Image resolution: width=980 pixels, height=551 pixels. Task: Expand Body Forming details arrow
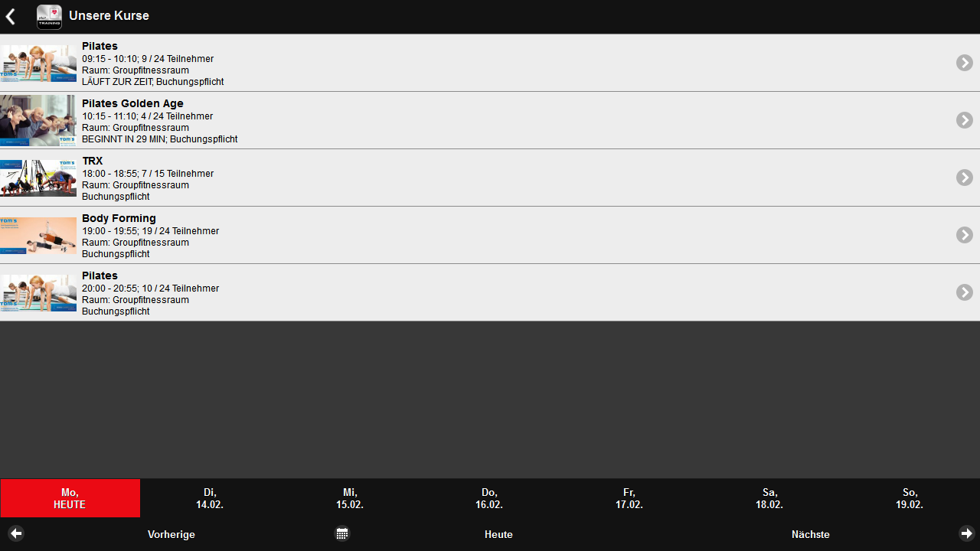(x=964, y=235)
